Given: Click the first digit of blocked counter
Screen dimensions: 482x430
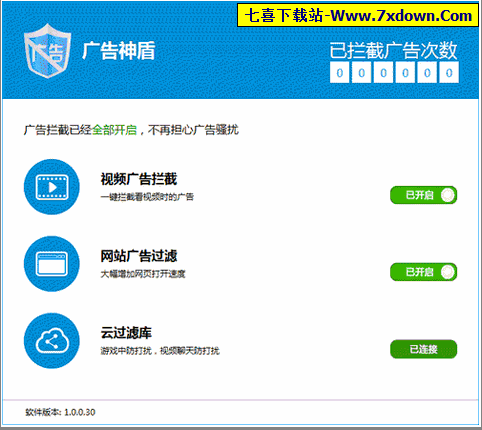Looking at the screenshot, I should pos(340,72).
